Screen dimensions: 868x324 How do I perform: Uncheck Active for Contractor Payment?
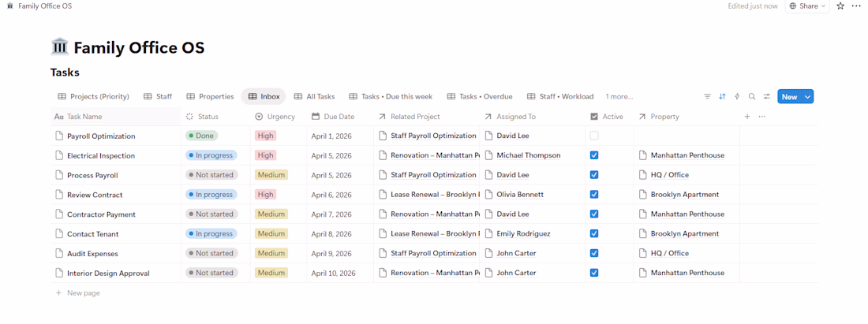point(594,214)
